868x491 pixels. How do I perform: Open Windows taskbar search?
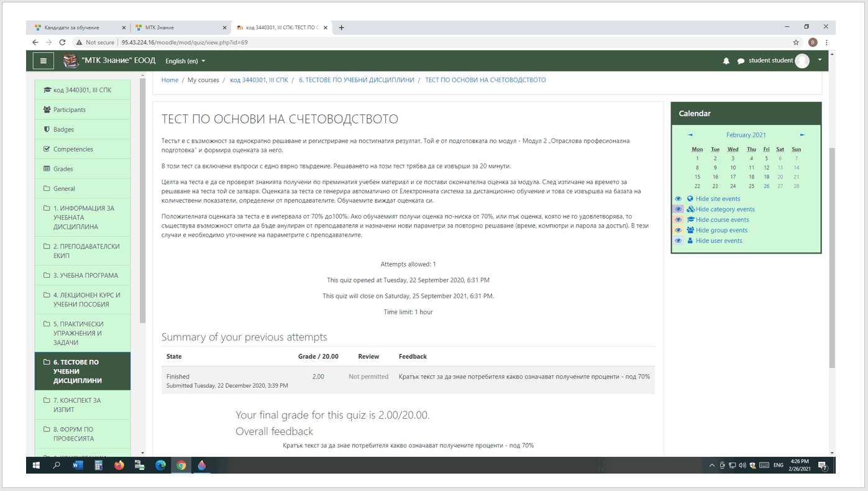tap(57, 465)
